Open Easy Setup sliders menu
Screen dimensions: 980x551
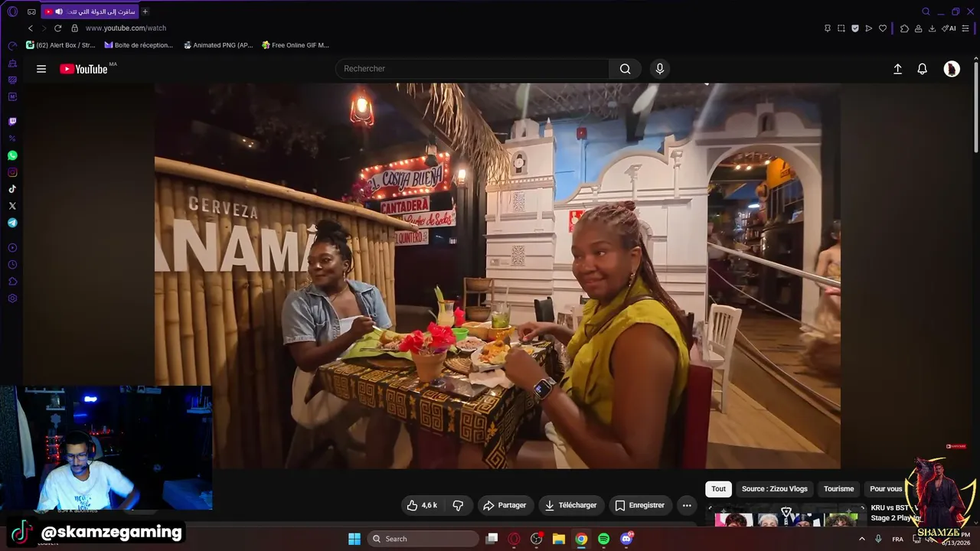[966, 28]
